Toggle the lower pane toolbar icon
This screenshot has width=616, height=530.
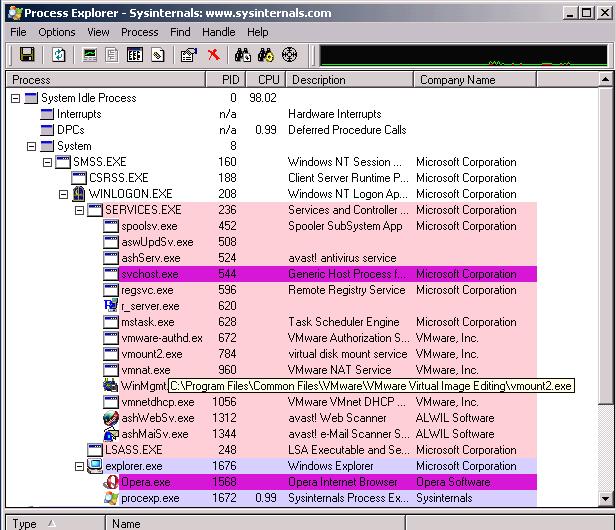click(135, 55)
